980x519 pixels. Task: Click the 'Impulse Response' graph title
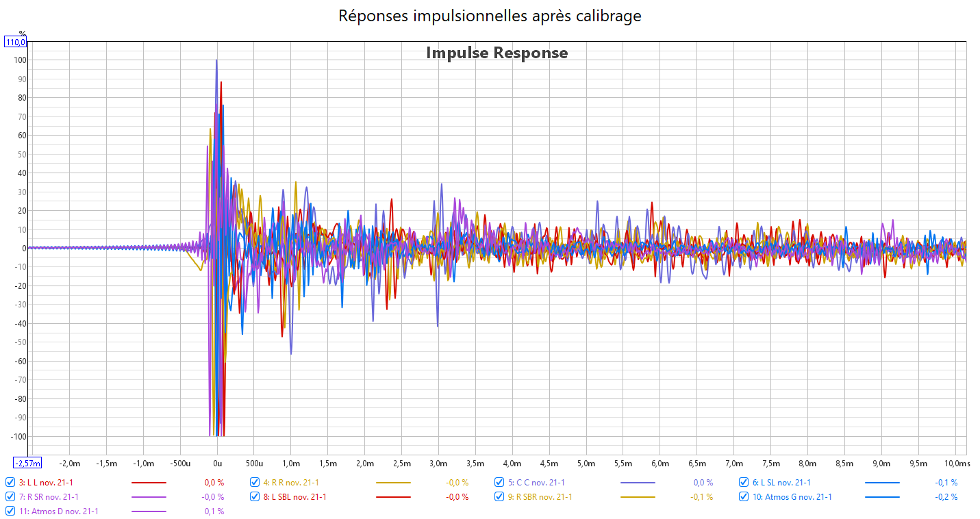(x=497, y=53)
